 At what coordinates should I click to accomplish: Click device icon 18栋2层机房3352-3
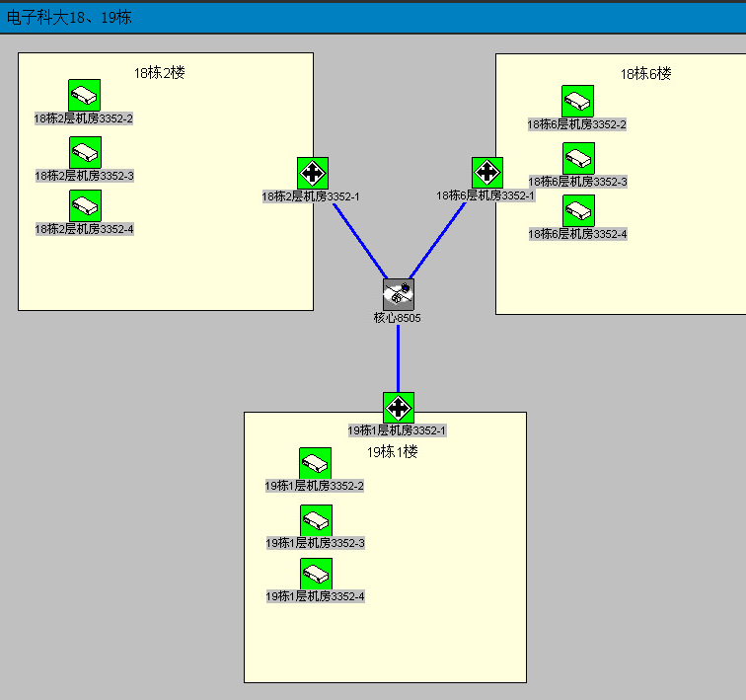pyautogui.click(x=85, y=152)
